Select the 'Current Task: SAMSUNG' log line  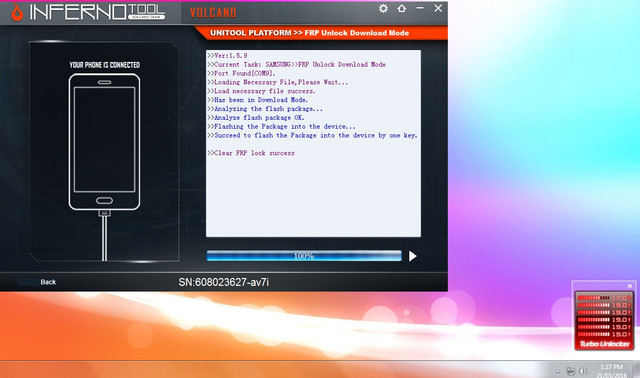click(296, 64)
